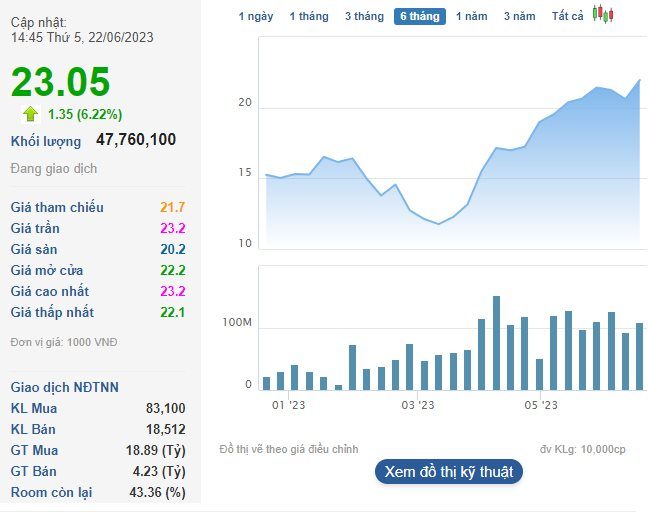Image resolution: width=648 pixels, height=512 pixels.
Task: Click the 'Giá mở cửa' value 22.2
Action: pos(173,270)
